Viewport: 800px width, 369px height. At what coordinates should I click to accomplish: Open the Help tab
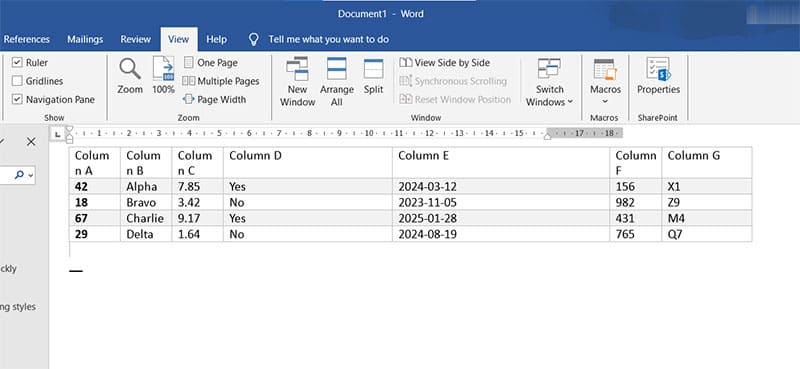coord(216,39)
